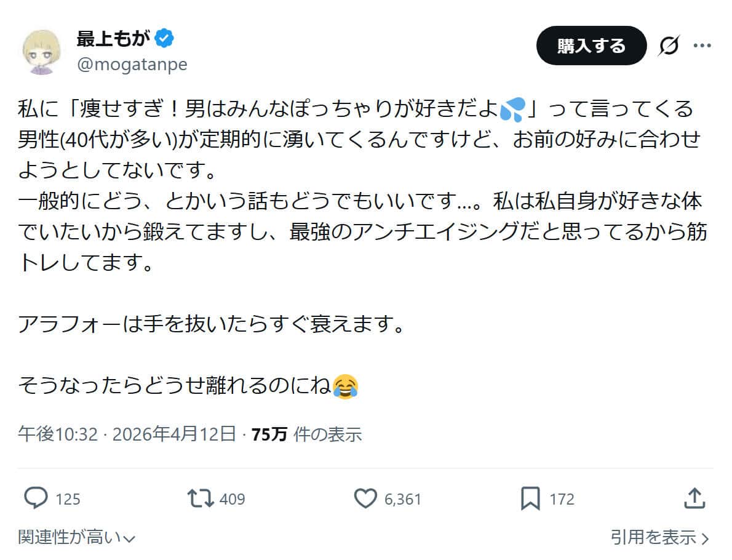Click the display name 最上もが
Viewport: 732px width, 560px height.
113,39
